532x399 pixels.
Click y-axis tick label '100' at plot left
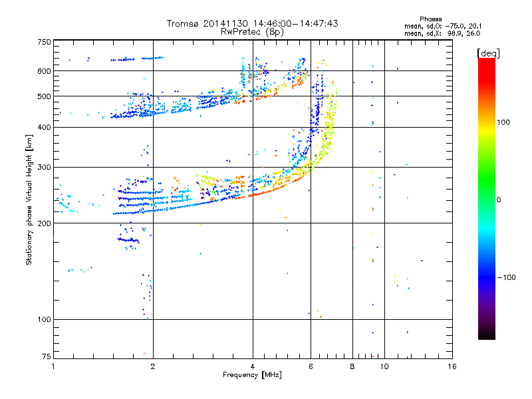[44, 319]
